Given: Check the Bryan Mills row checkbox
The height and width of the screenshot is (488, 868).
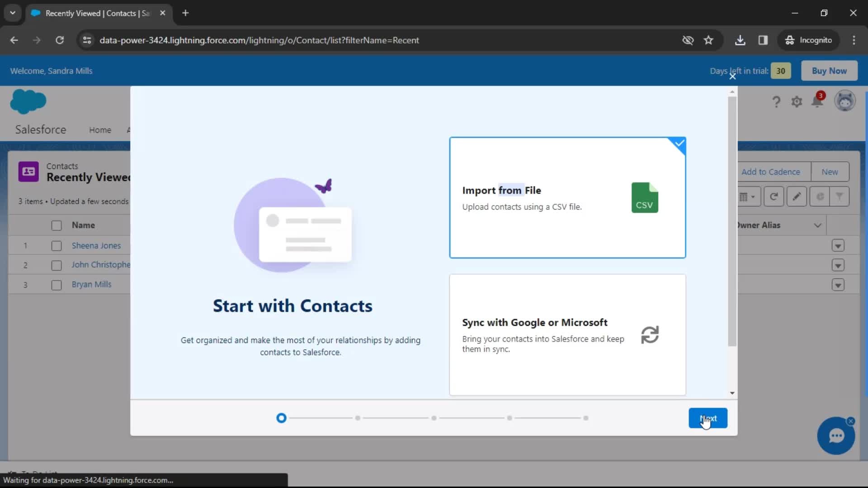Looking at the screenshot, I should [57, 285].
